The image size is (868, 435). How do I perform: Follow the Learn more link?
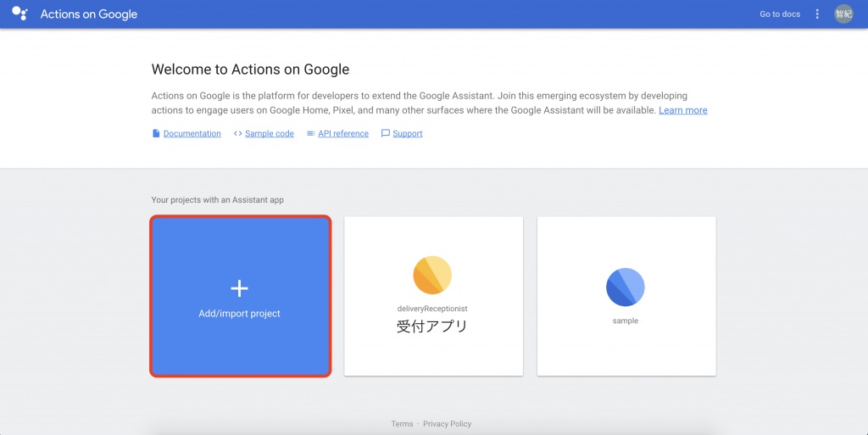683,110
